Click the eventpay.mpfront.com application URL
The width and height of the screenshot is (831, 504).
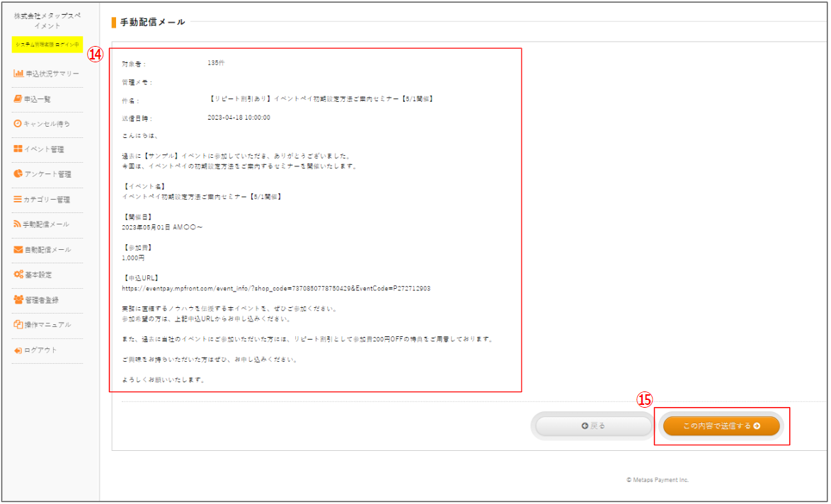click(x=276, y=289)
